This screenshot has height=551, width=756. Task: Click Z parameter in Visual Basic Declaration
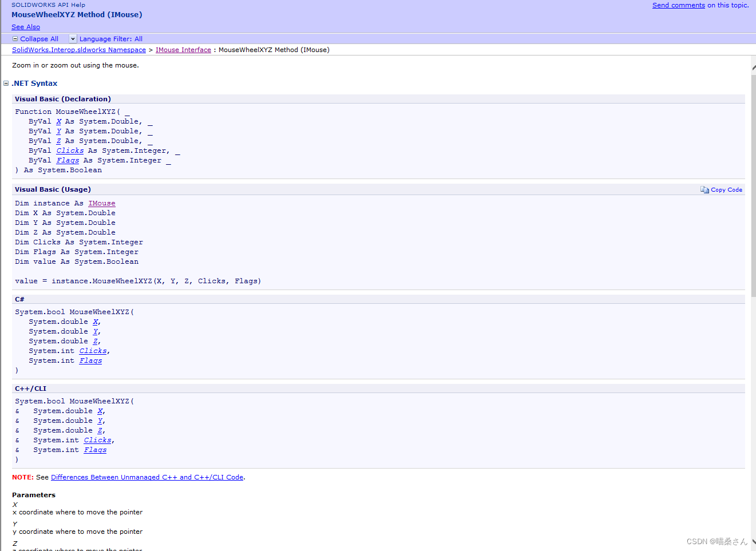click(58, 141)
